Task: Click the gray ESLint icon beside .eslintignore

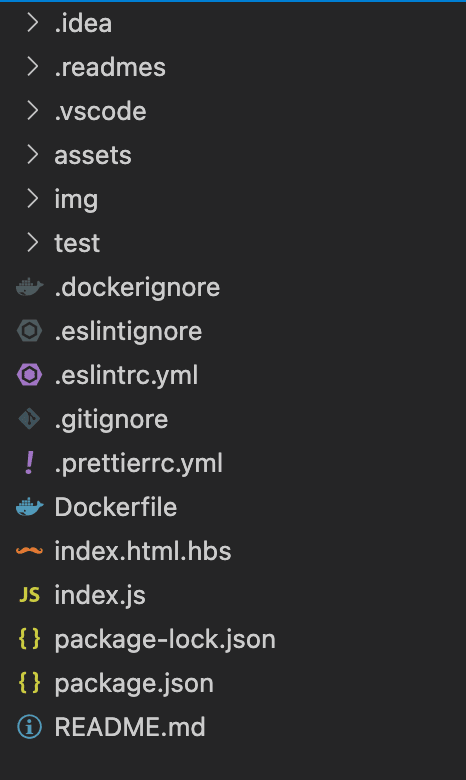Action: coord(29,331)
